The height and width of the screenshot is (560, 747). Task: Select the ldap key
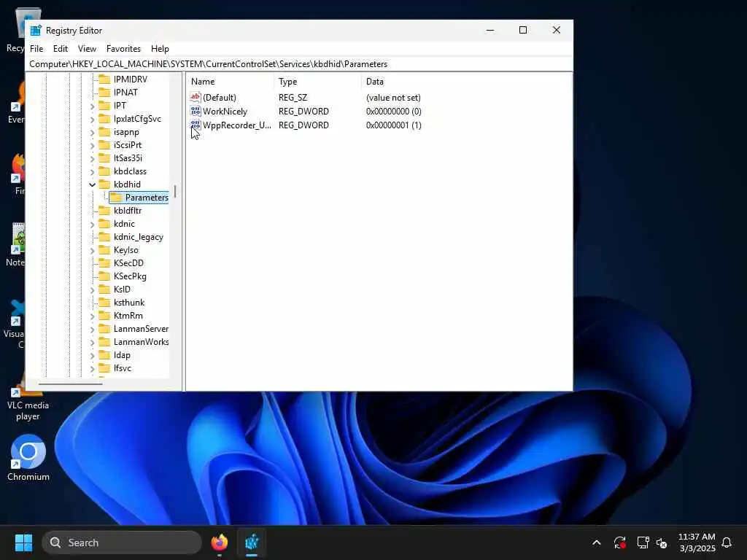(x=122, y=355)
